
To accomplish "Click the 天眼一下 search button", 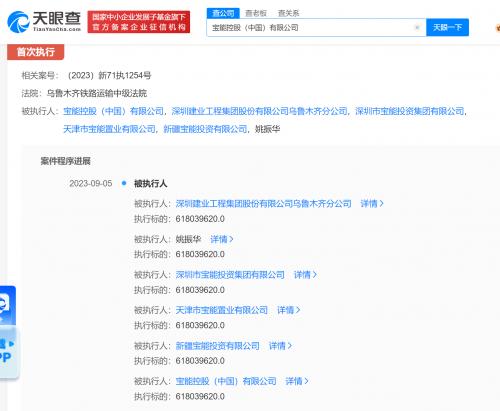I will 447,27.
